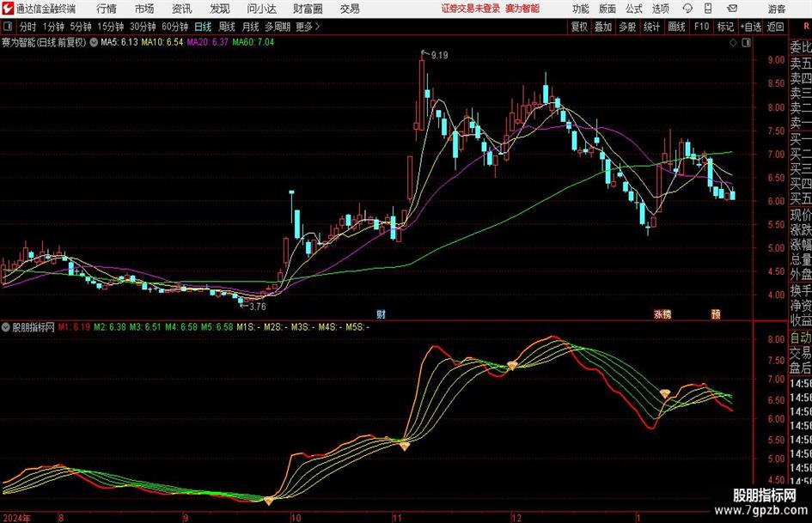This screenshot has height=523, width=812.
Task: Open the 多周期 view
Action: click(x=278, y=27)
